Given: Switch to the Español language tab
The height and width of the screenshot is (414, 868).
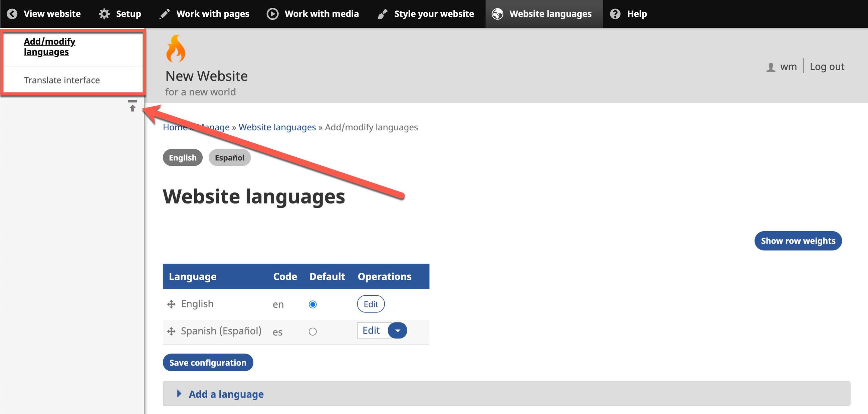Looking at the screenshot, I should point(229,157).
